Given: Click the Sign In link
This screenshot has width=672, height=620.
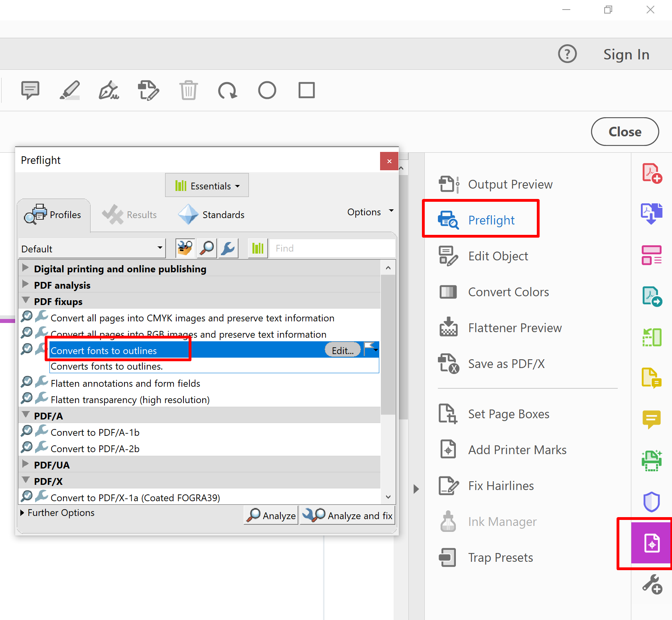Looking at the screenshot, I should pos(626,54).
